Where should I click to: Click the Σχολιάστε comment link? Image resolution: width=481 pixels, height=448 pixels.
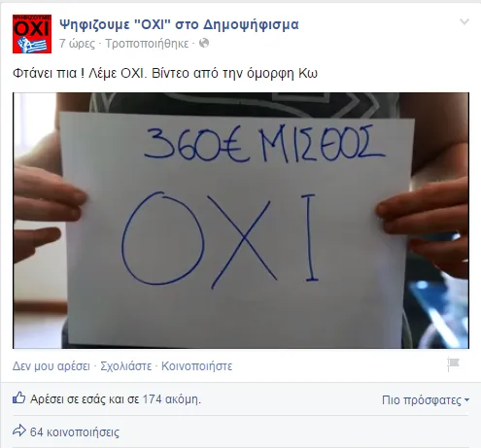(126, 366)
